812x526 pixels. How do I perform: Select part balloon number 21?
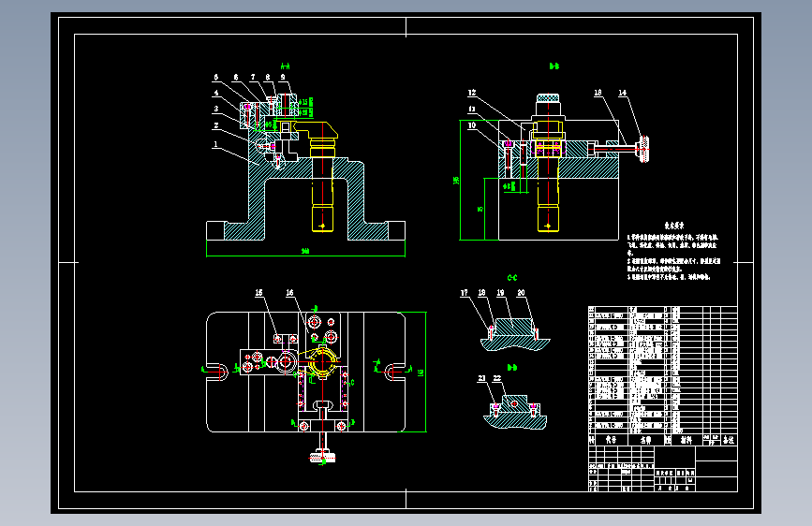482,378
